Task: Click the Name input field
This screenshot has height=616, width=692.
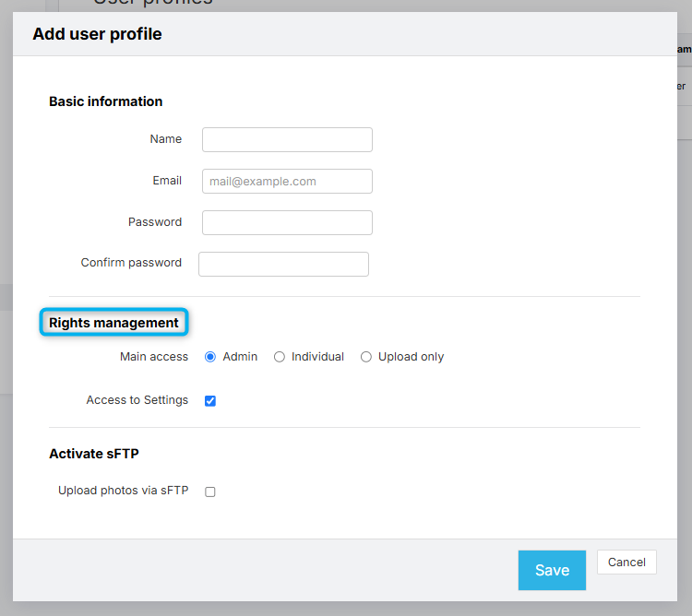Action: pyautogui.click(x=287, y=140)
